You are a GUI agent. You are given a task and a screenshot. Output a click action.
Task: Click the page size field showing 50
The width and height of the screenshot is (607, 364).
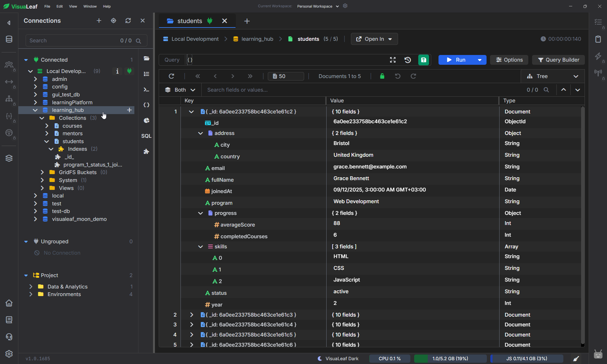point(286,76)
